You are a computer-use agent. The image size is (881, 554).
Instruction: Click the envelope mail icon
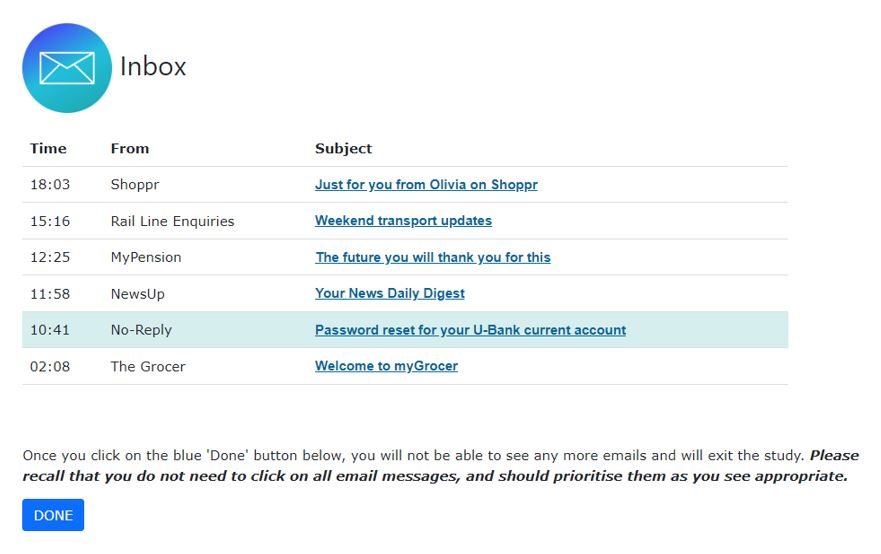point(67,68)
